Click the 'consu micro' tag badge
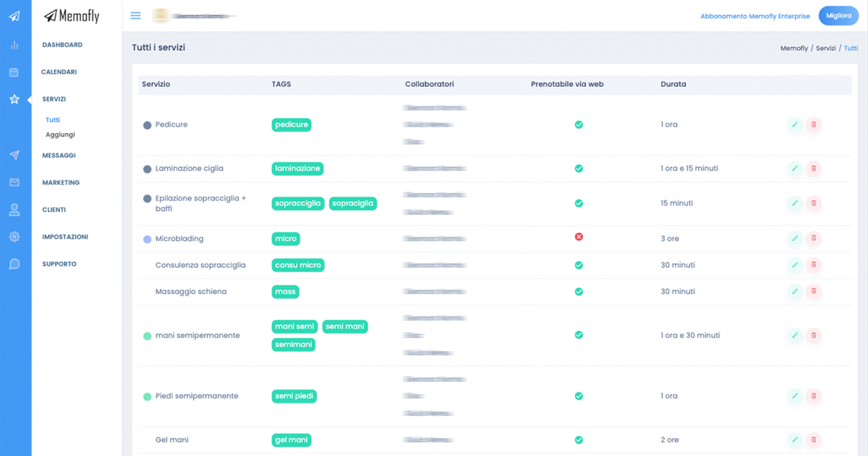 pos(298,266)
